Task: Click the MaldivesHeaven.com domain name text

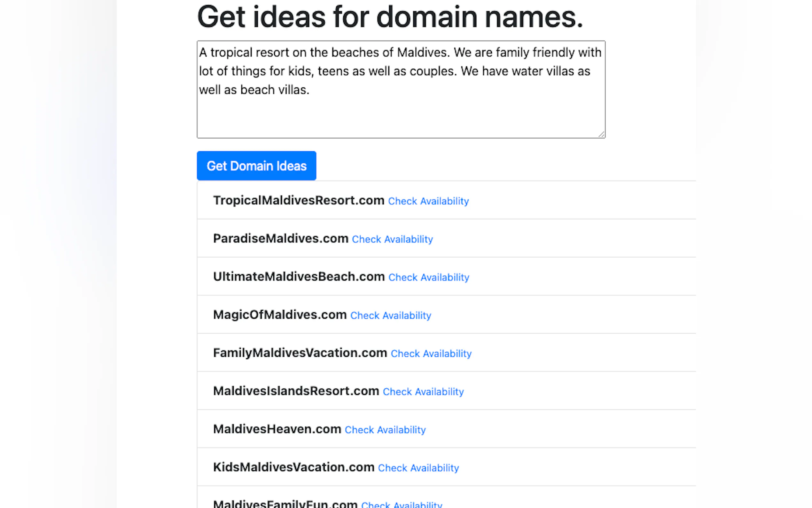Action: point(277,429)
